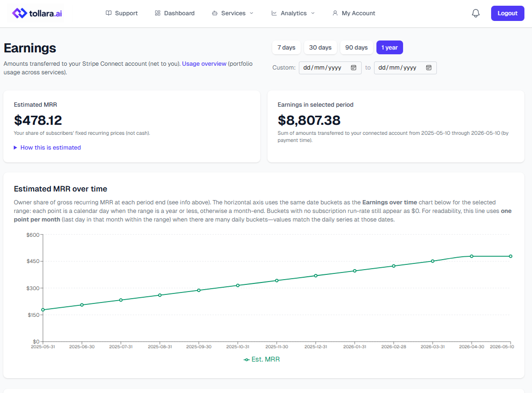Image resolution: width=532 pixels, height=393 pixels.
Task: Click the 2025-08-31 chart data point
Action: pyautogui.click(x=160, y=295)
